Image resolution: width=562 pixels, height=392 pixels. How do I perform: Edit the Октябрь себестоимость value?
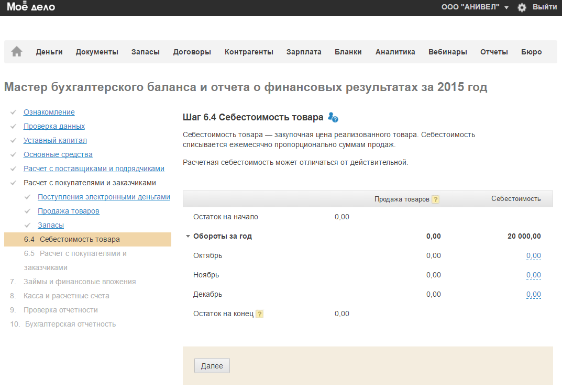[533, 256]
